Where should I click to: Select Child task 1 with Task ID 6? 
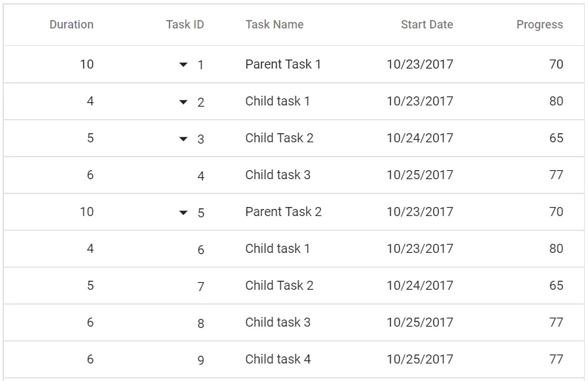pos(277,248)
